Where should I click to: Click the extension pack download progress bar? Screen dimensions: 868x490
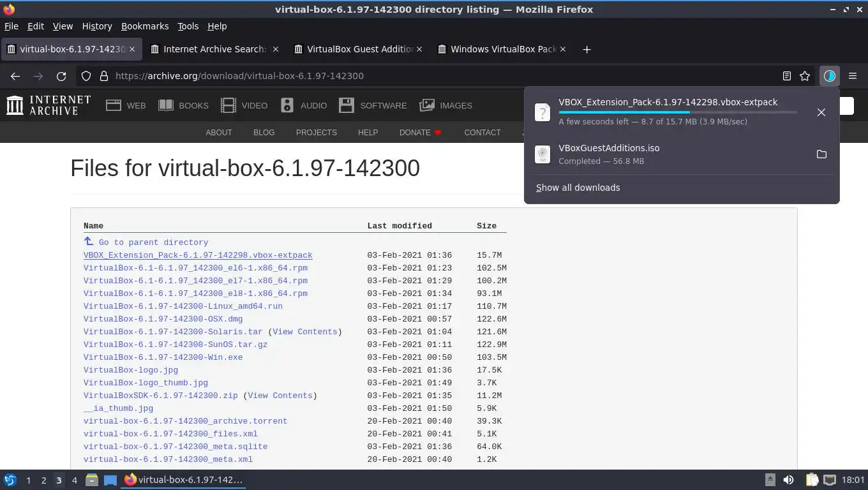(x=678, y=112)
